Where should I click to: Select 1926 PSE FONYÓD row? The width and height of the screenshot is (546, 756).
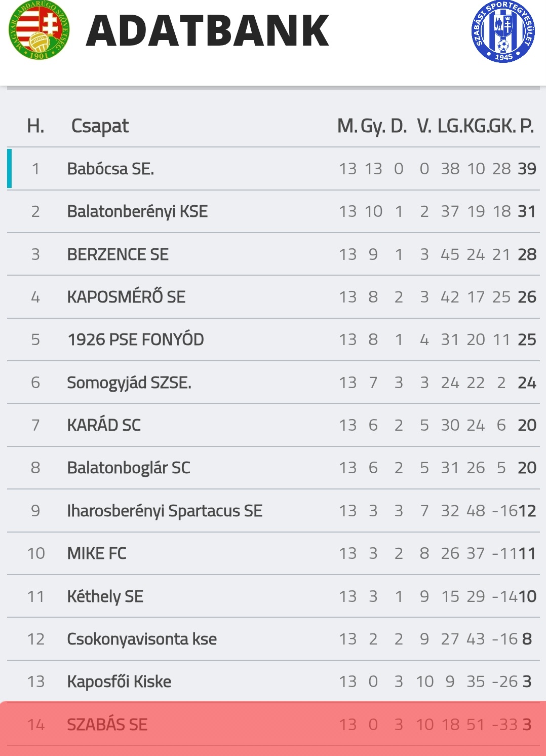click(135, 339)
